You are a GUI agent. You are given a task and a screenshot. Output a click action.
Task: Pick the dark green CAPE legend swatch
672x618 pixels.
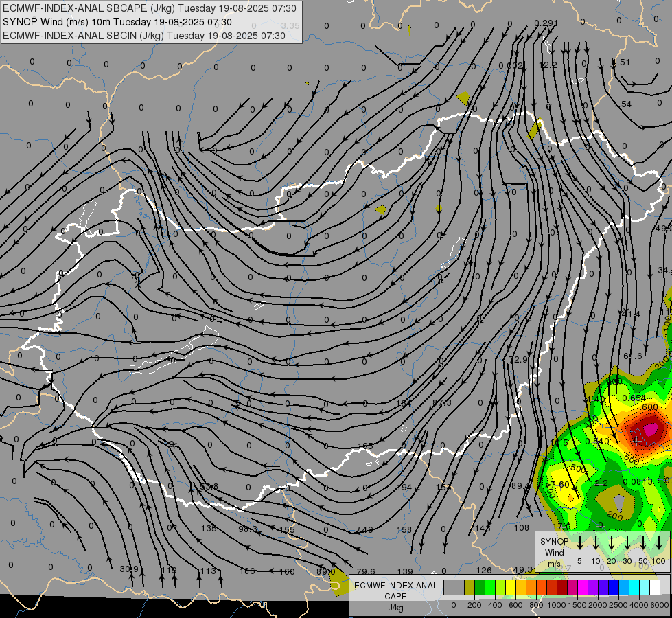pyautogui.click(x=480, y=587)
